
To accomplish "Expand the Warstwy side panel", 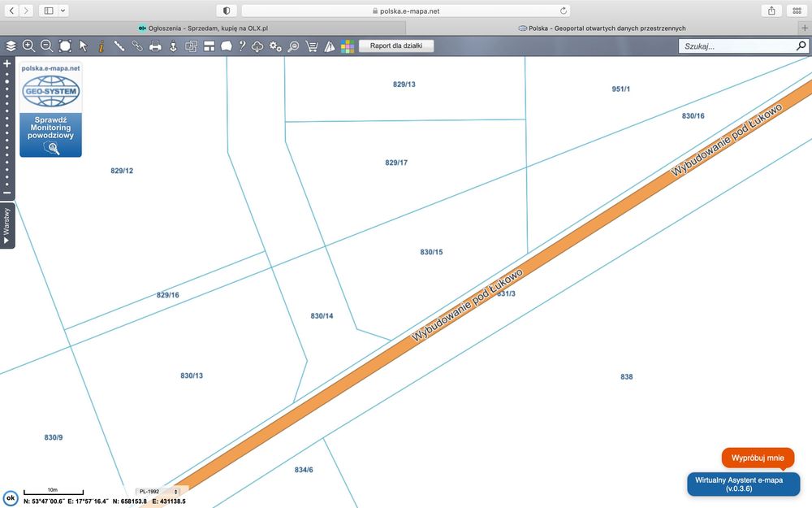I will click(6, 225).
